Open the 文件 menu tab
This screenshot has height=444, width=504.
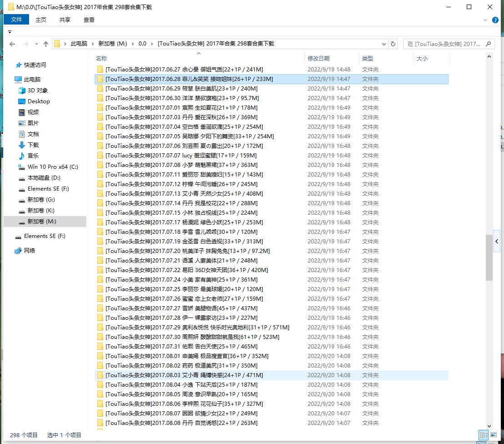pyautogui.click(x=16, y=20)
